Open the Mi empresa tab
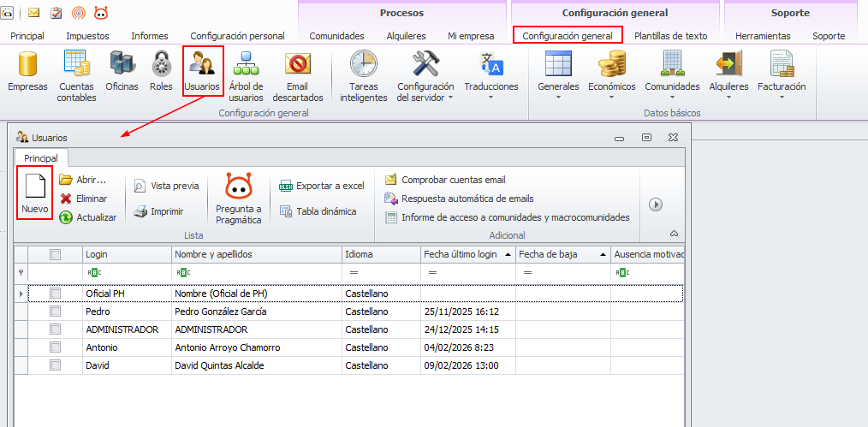This screenshot has width=868, height=427. click(x=471, y=36)
